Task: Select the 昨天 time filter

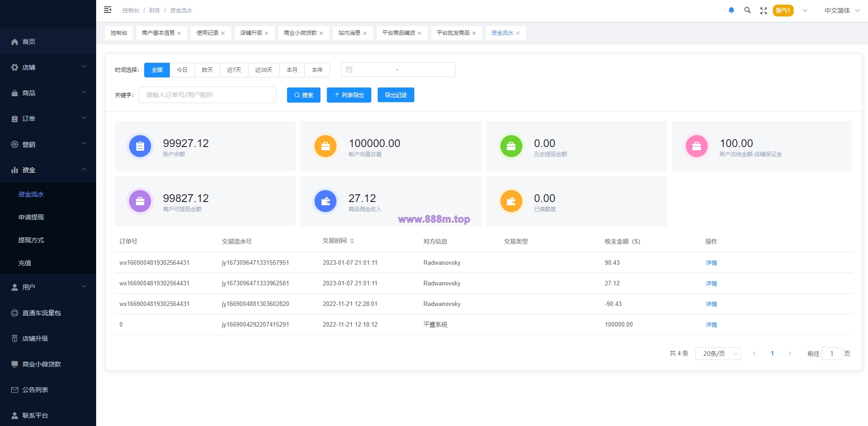Action: (x=207, y=70)
